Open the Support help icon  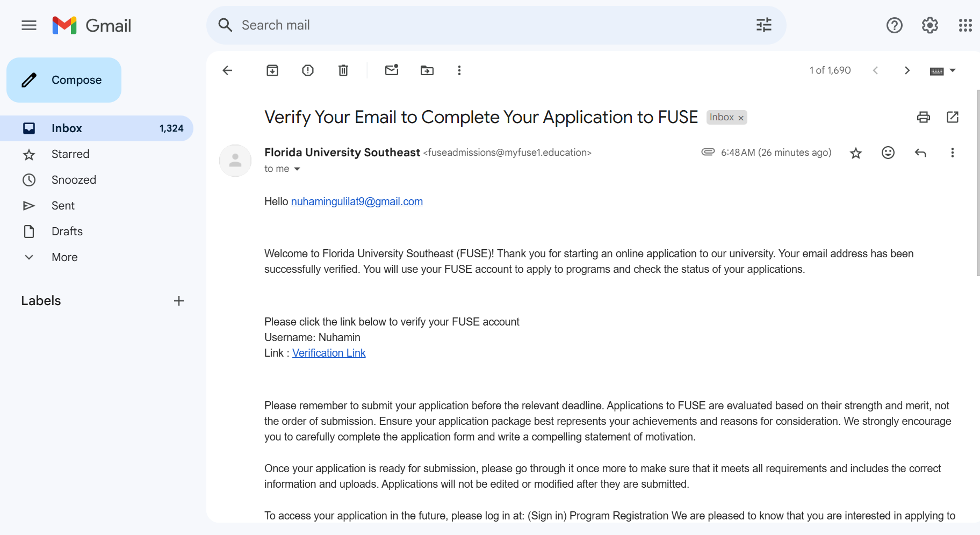[x=895, y=25]
